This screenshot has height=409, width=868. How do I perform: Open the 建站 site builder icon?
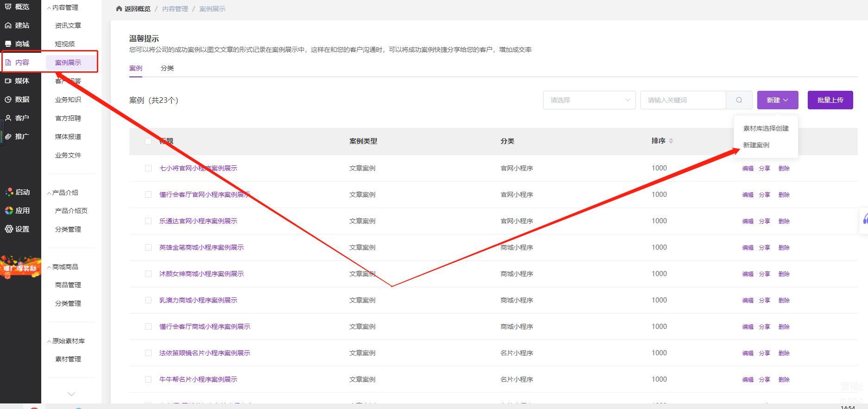(x=8, y=25)
